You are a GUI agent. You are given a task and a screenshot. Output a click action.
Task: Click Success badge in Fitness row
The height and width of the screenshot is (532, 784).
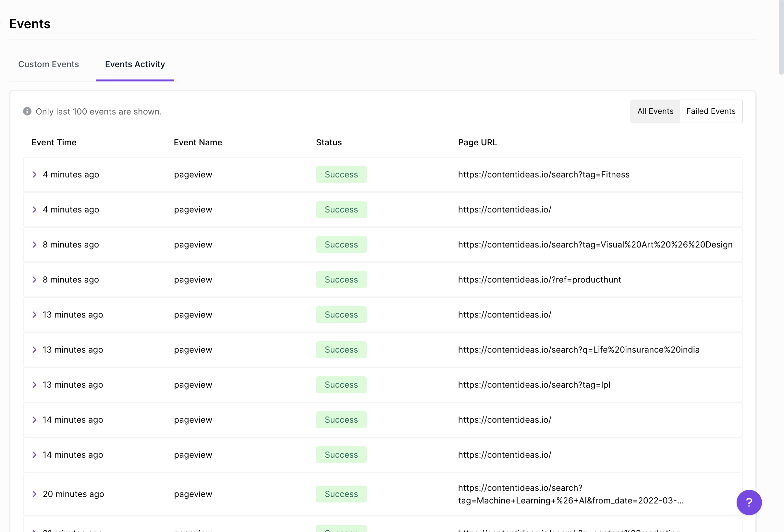pos(341,174)
